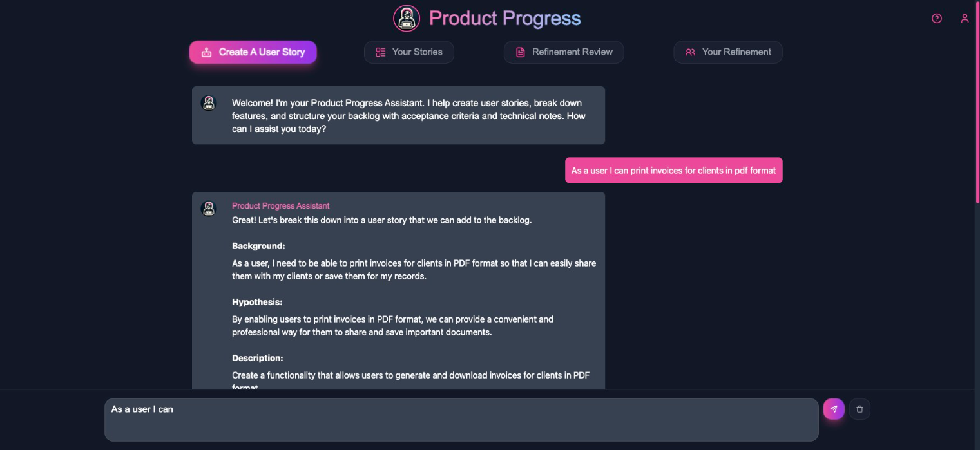Click the document icon in Refinement Review
Image resolution: width=980 pixels, height=450 pixels.
pyautogui.click(x=521, y=52)
